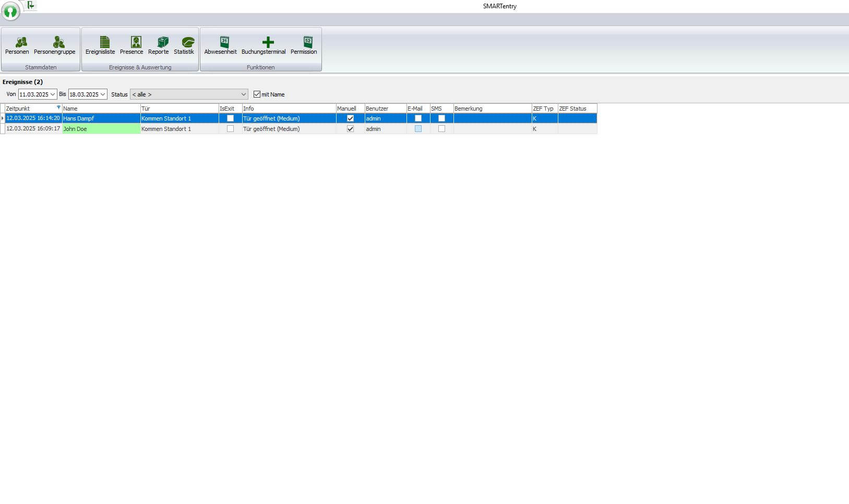
Task: Open the Permission function
Action: pyautogui.click(x=304, y=46)
